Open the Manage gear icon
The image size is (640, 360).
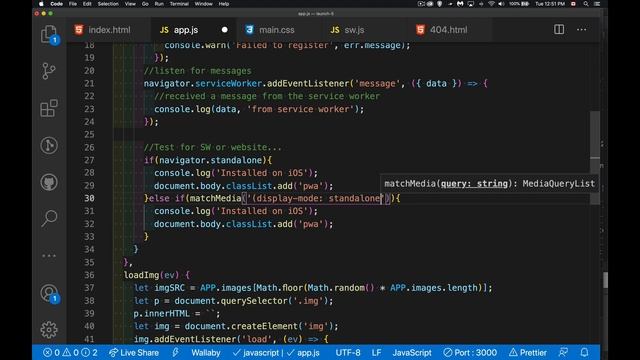coord(49,329)
